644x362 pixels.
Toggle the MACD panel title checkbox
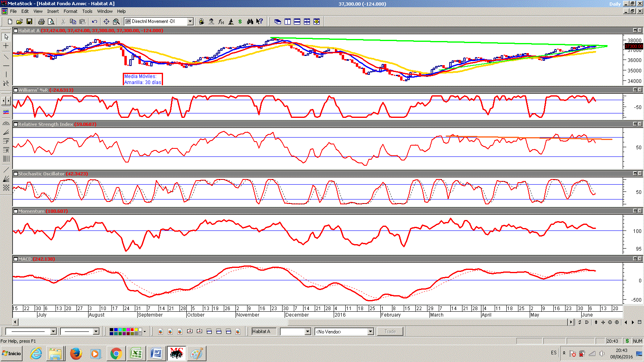[16, 259]
